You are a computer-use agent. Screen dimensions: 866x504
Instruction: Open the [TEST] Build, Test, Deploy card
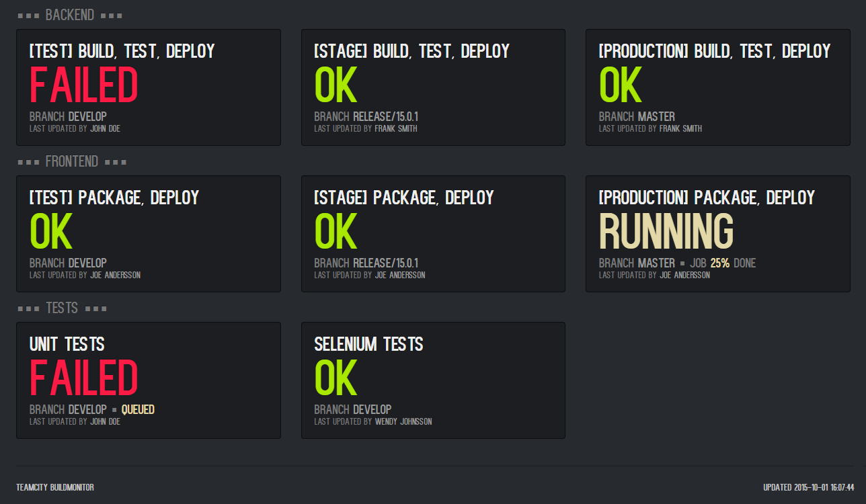pos(149,87)
